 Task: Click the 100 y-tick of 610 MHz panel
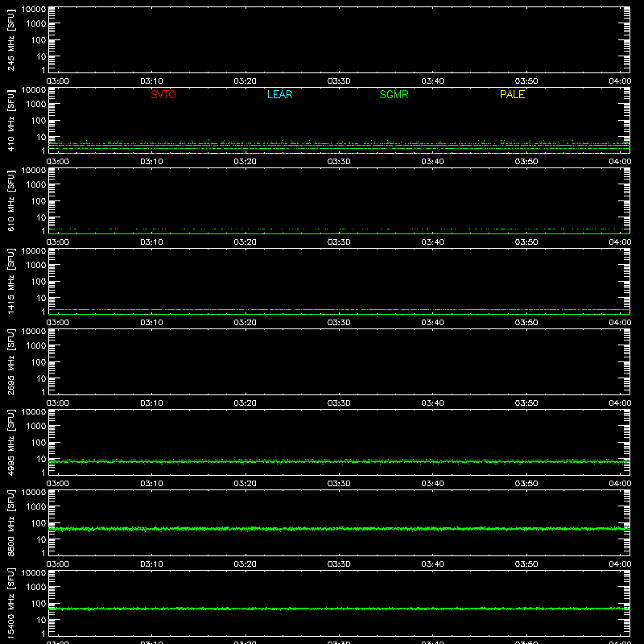(39, 201)
